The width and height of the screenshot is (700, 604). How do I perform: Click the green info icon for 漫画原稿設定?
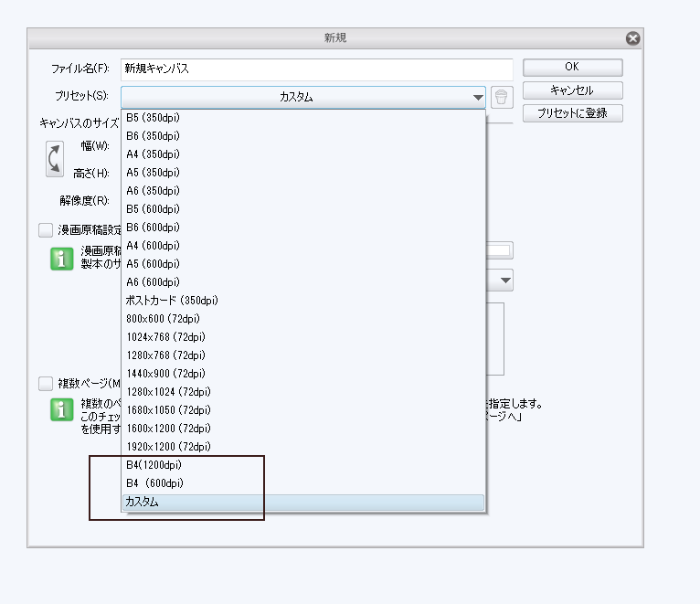coord(61,259)
